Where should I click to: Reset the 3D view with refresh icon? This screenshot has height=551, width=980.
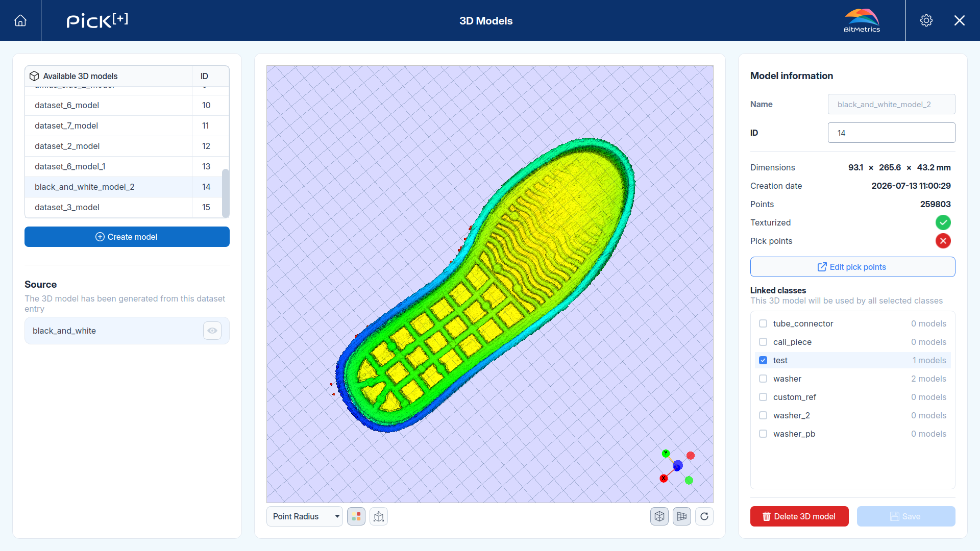coord(704,516)
